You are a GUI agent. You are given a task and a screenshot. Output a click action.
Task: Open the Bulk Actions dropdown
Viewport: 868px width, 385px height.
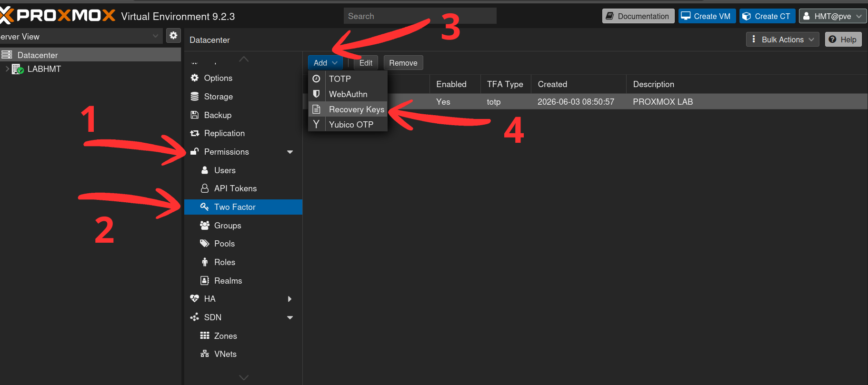[x=782, y=39]
